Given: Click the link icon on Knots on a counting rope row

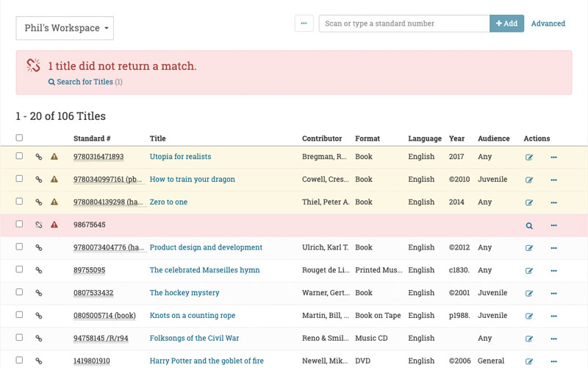Looking at the screenshot, I should 39,316.
